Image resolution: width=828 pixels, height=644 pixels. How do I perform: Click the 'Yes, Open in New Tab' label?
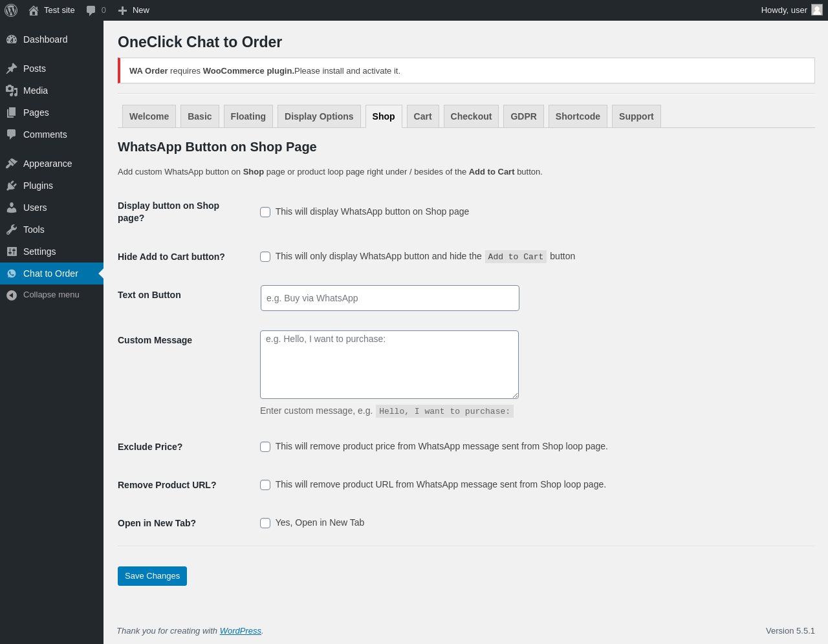(x=320, y=522)
